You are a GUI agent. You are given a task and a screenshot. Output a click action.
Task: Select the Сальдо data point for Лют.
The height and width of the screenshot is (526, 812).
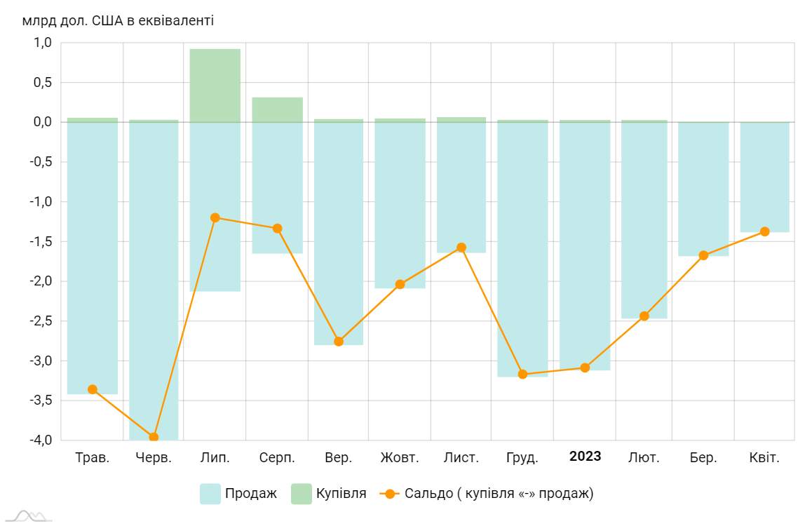tap(644, 316)
